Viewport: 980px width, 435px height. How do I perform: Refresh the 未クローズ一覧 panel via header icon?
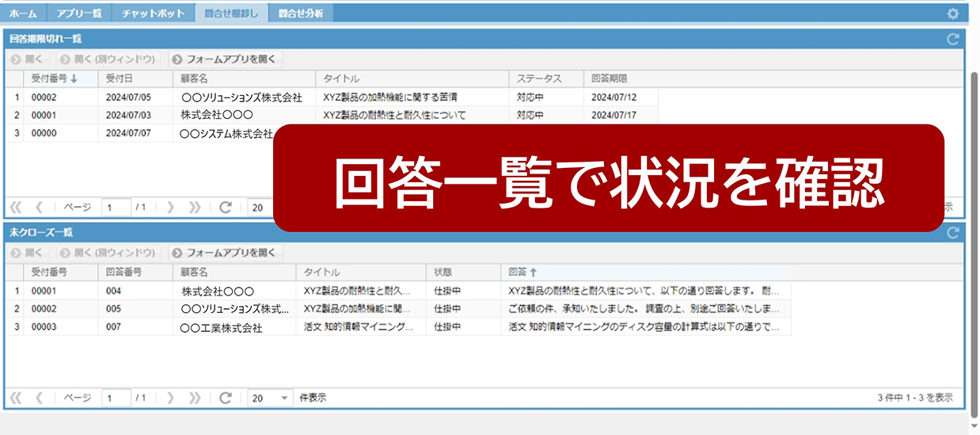(953, 232)
